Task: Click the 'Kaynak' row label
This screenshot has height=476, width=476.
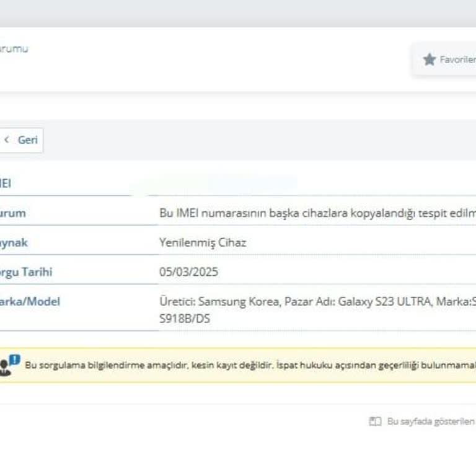Action: pyautogui.click(x=14, y=242)
